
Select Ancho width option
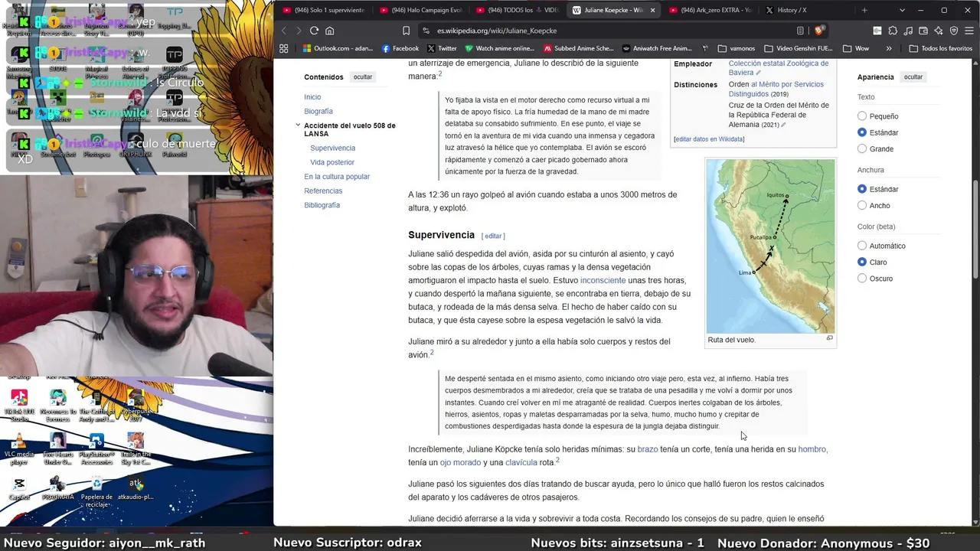[x=862, y=205]
